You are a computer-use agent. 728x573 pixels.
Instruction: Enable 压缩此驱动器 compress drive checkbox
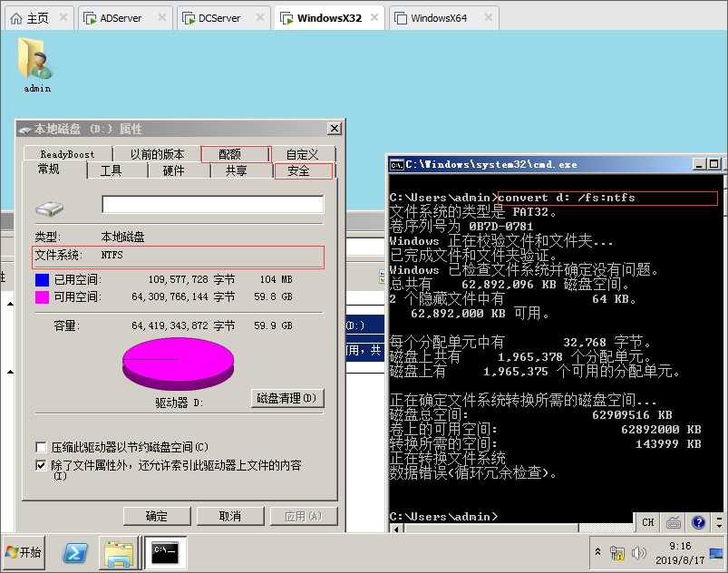(41, 447)
